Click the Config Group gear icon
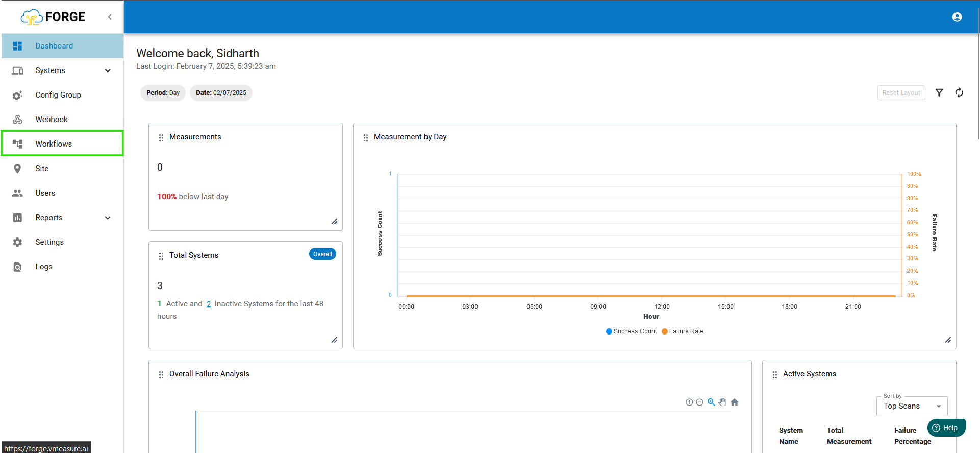The height and width of the screenshot is (453, 980). point(17,95)
